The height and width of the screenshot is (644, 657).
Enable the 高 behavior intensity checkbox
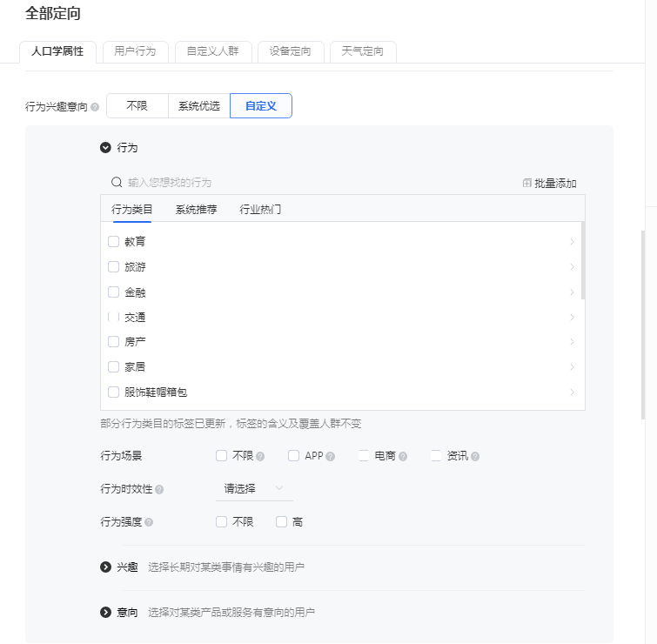point(281,522)
